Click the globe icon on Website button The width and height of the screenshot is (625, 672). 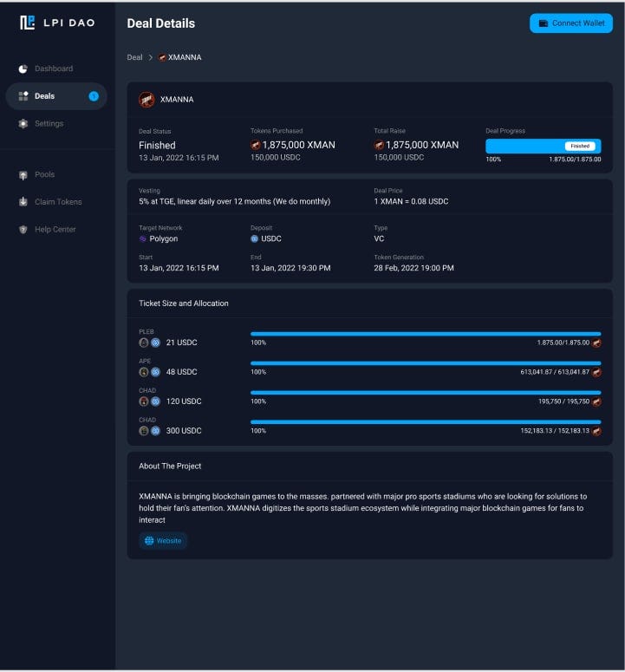[x=149, y=541]
